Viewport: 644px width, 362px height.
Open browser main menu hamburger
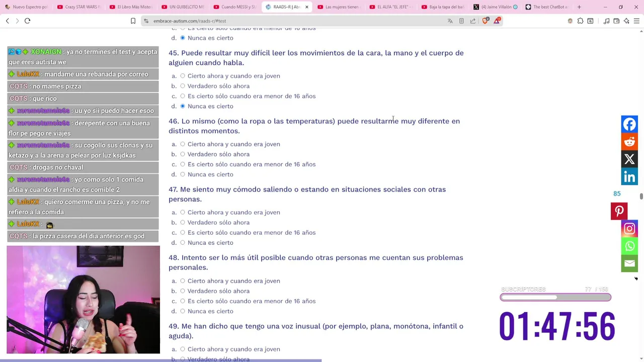[x=636, y=21]
